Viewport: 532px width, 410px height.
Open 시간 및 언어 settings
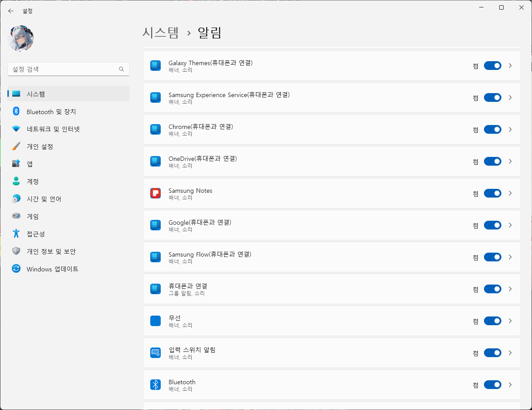coord(69,199)
